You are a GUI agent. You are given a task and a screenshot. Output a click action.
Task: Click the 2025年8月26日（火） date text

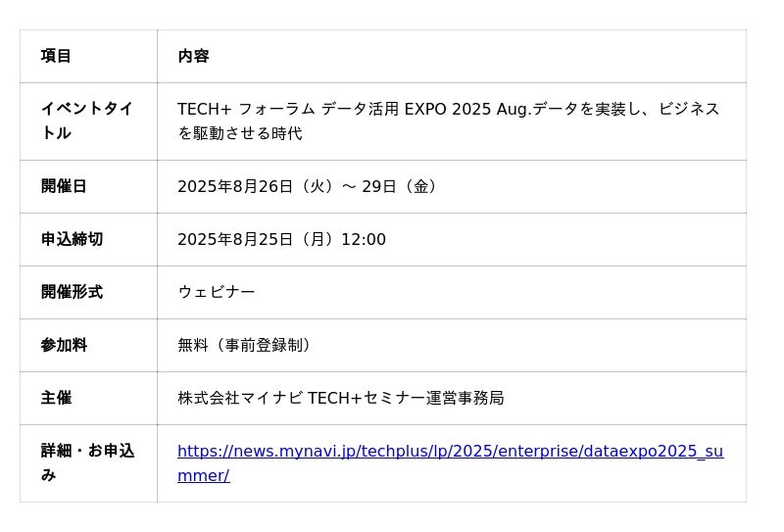(255, 186)
